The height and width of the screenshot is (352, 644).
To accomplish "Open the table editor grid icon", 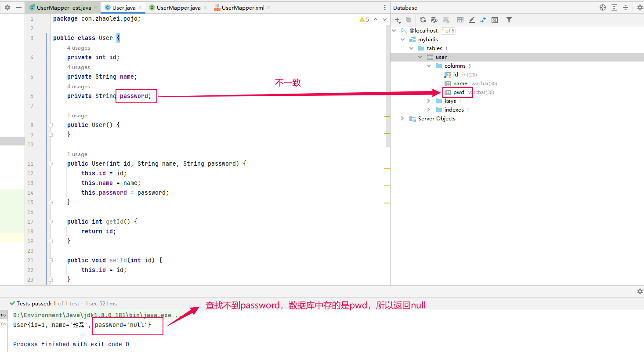I will click(x=460, y=20).
